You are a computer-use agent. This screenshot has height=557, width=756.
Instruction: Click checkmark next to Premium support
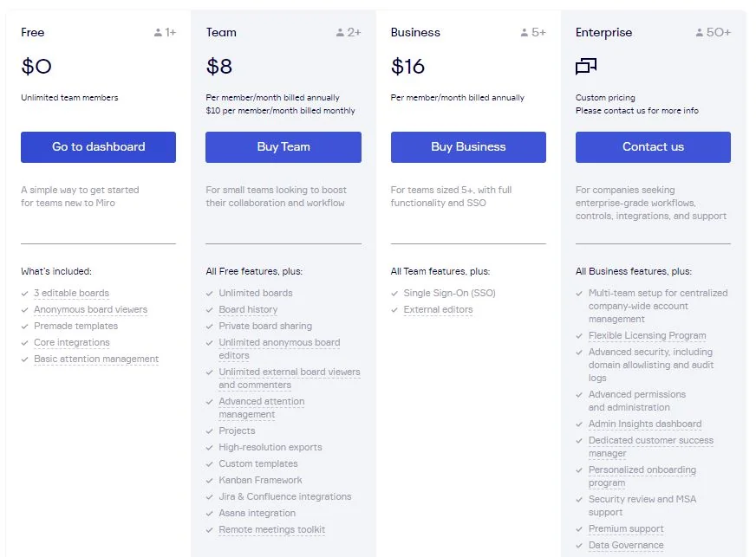[x=580, y=529]
